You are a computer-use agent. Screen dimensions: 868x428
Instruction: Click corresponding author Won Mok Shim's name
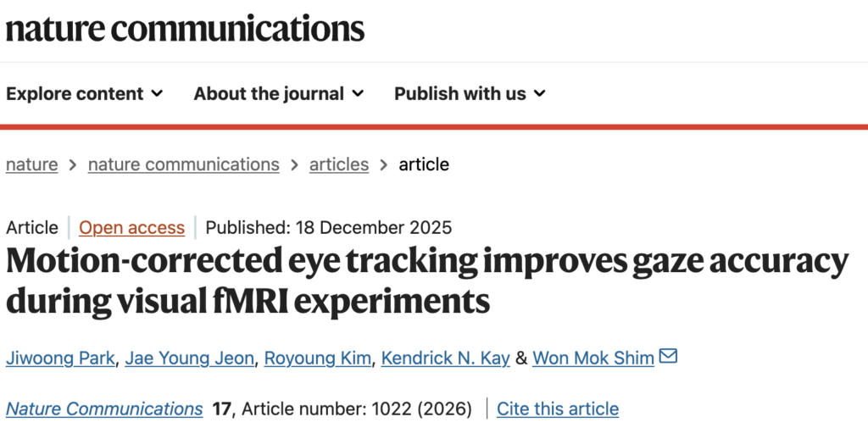coord(593,358)
